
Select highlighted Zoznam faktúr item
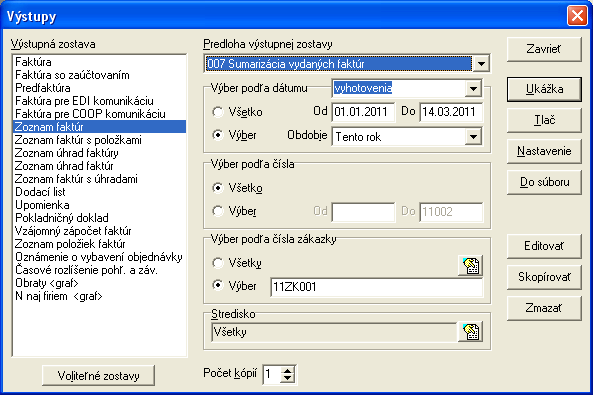99,127
